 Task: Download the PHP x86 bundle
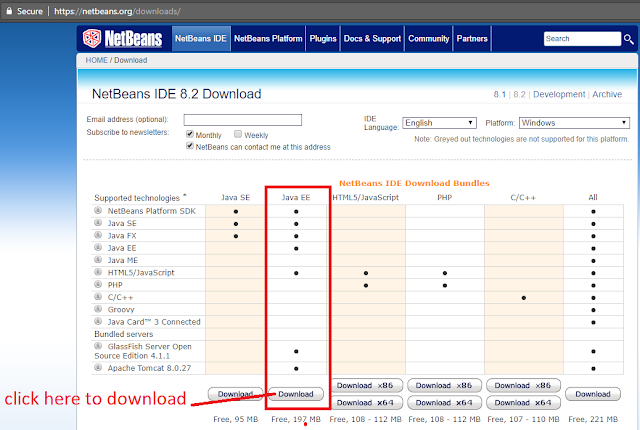click(444, 386)
